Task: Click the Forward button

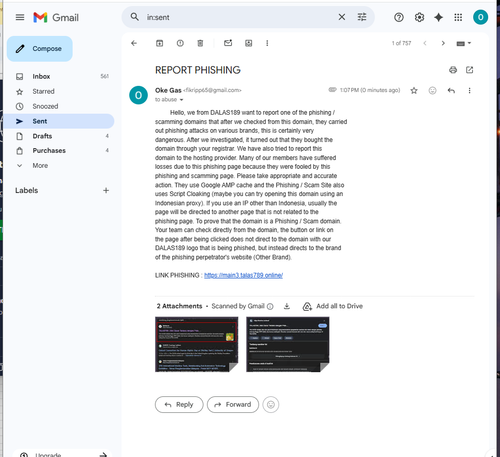Action: (x=233, y=404)
